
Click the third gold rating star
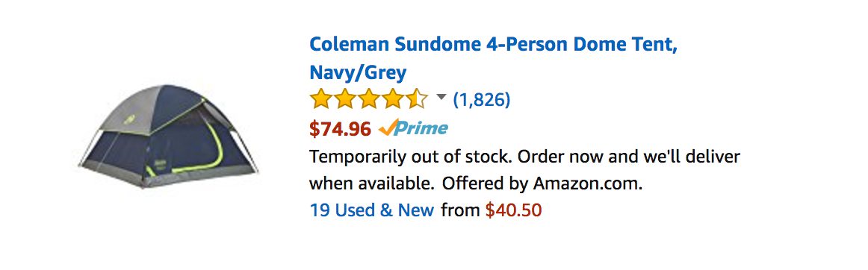369,100
